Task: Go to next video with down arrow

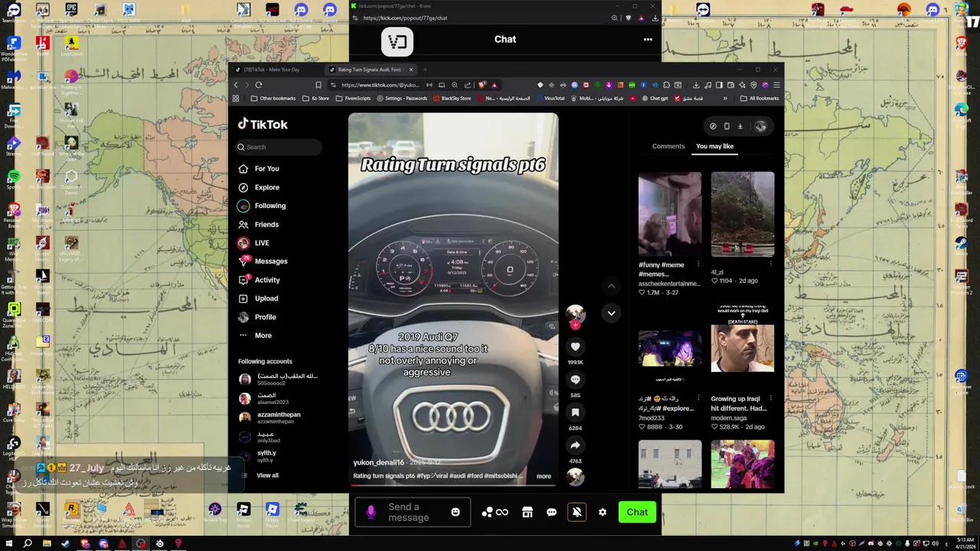Action: pyautogui.click(x=611, y=313)
